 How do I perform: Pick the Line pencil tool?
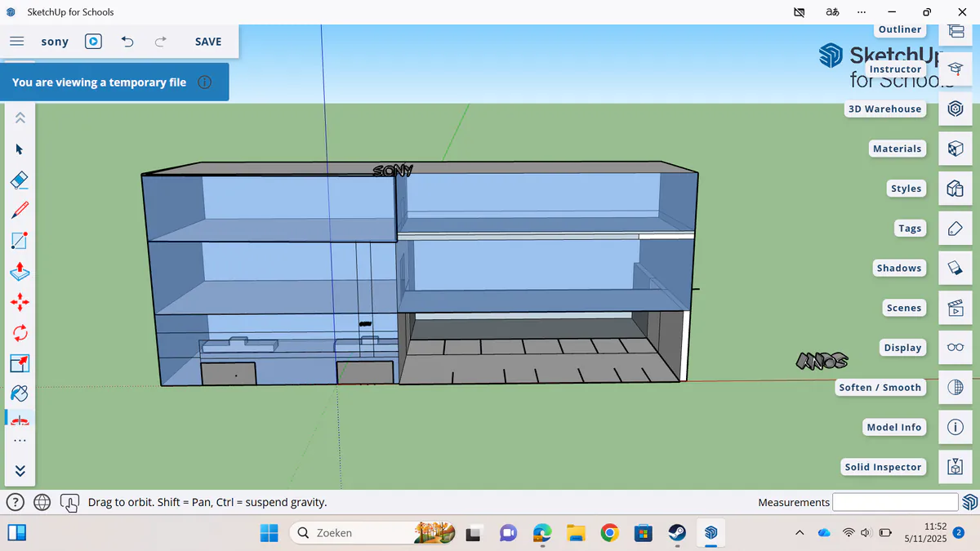click(20, 210)
